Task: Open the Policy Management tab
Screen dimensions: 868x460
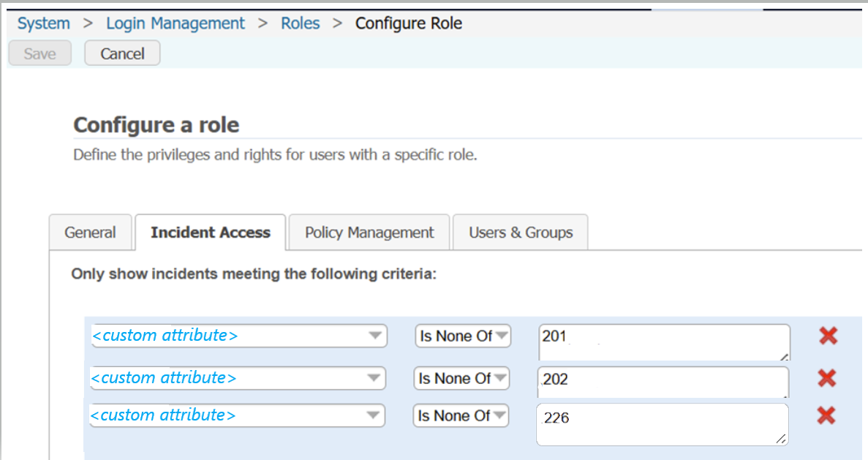Action: (x=369, y=233)
